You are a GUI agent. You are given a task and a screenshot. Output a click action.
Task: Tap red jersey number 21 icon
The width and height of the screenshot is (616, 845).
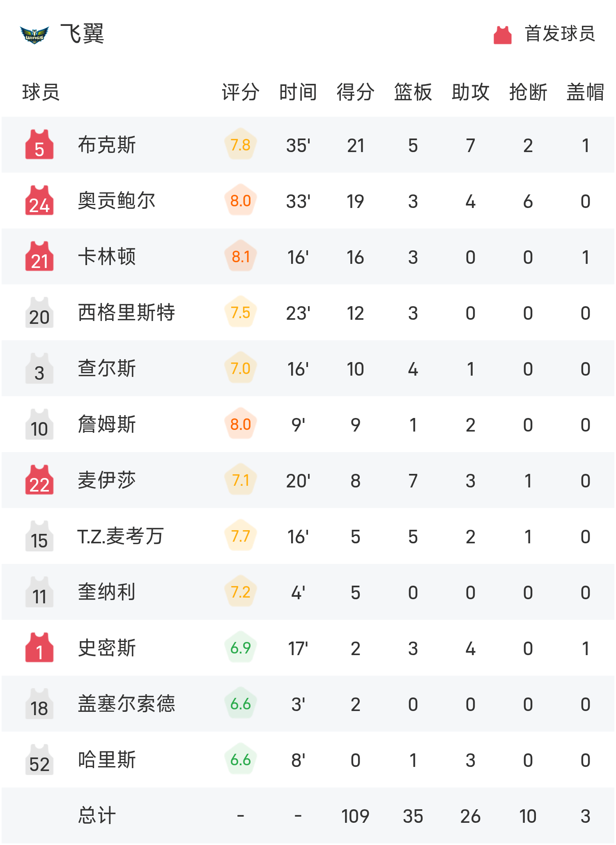[x=39, y=256]
